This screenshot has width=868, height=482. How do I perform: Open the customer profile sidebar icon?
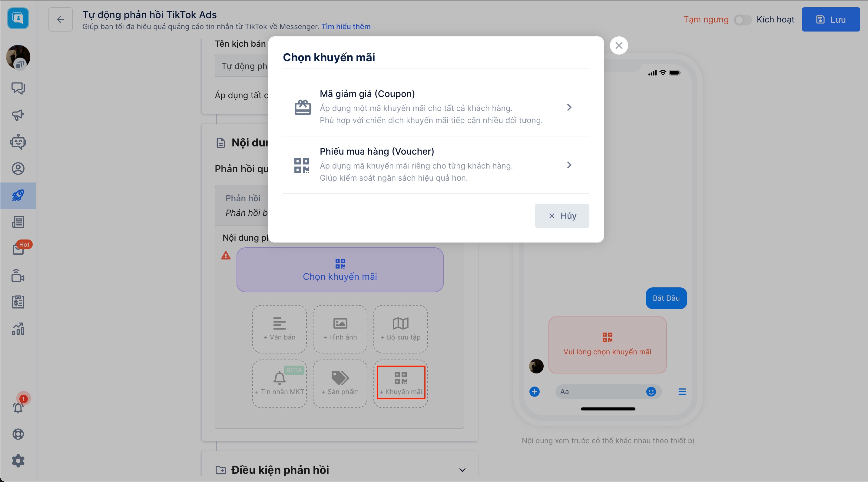pyautogui.click(x=18, y=168)
